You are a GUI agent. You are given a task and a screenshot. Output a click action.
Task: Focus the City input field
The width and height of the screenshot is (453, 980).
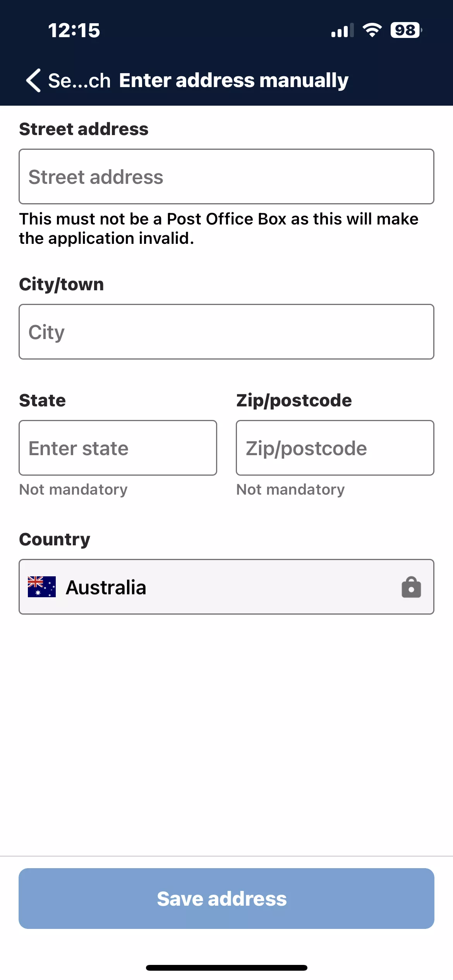(226, 332)
